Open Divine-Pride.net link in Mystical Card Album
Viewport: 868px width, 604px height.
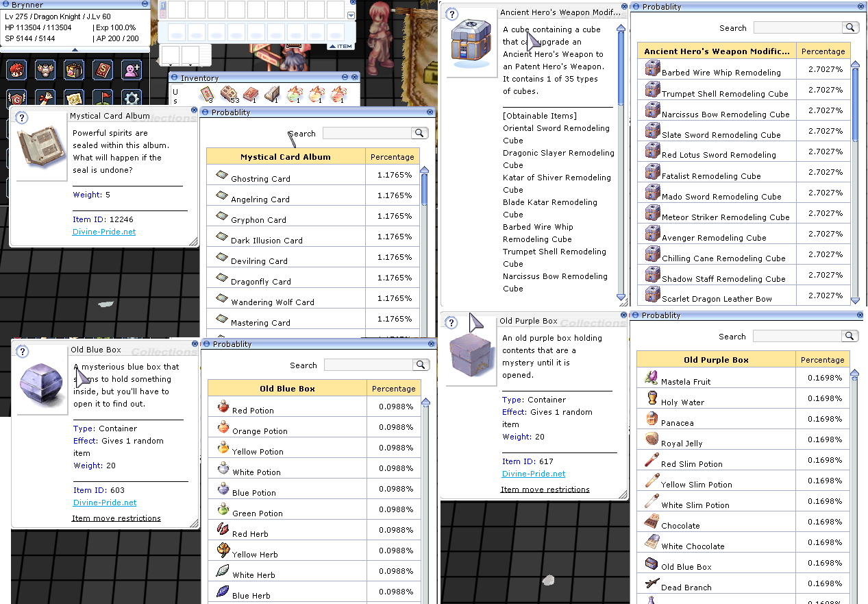coord(104,232)
